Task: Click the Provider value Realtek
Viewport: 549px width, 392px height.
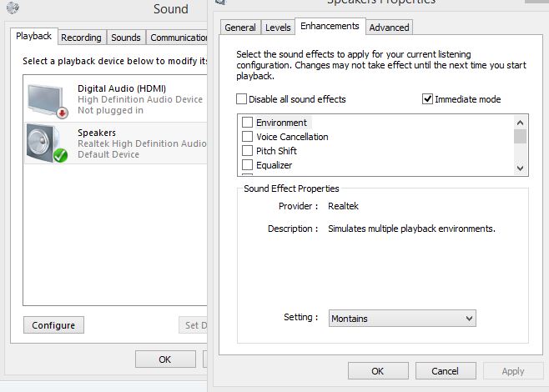Action: 343,206
